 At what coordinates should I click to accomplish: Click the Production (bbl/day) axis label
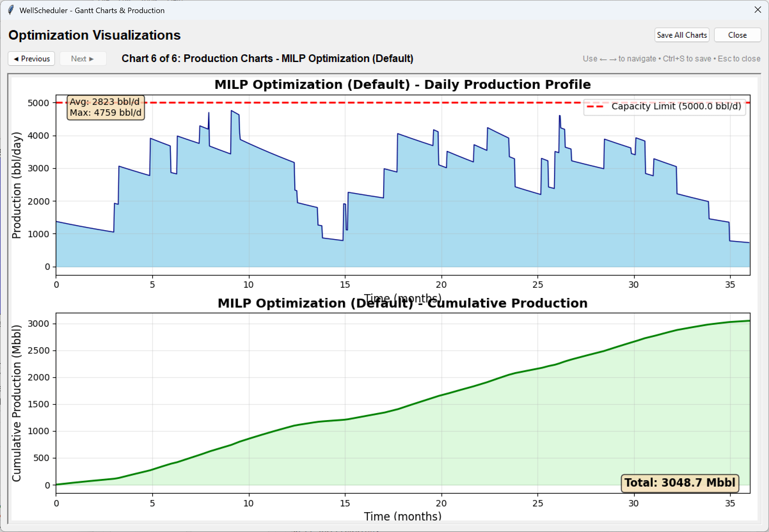(16, 185)
